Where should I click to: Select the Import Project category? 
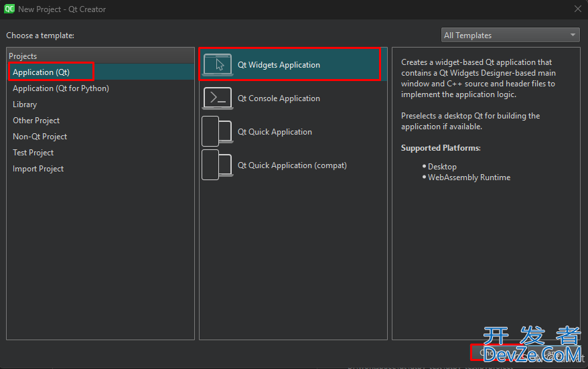click(101, 169)
